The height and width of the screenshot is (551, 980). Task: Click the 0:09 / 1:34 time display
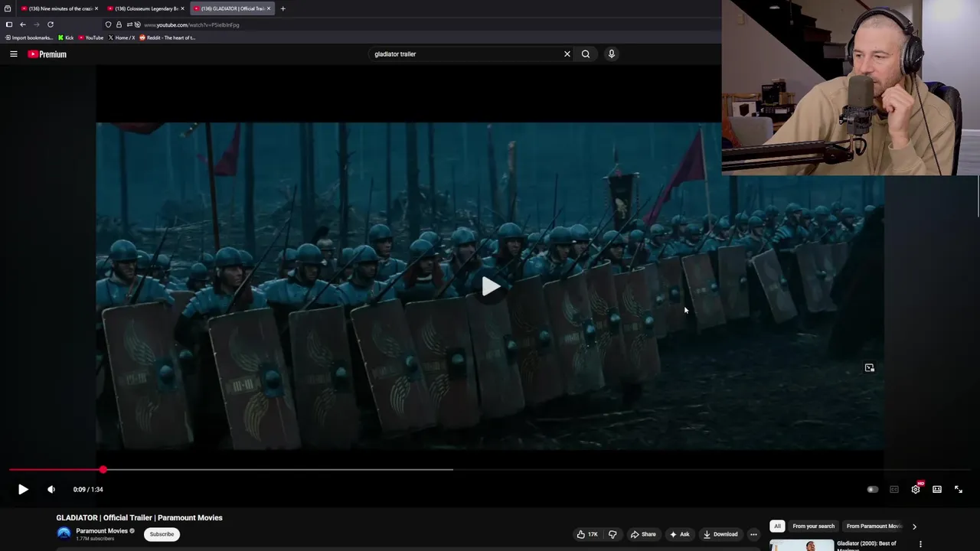click(x=88, y=490)
